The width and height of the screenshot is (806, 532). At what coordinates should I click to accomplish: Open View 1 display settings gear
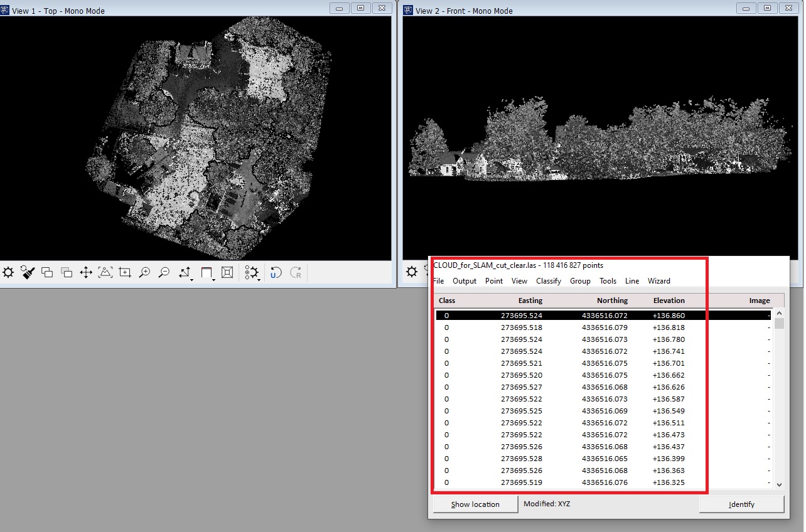(8, 272)
